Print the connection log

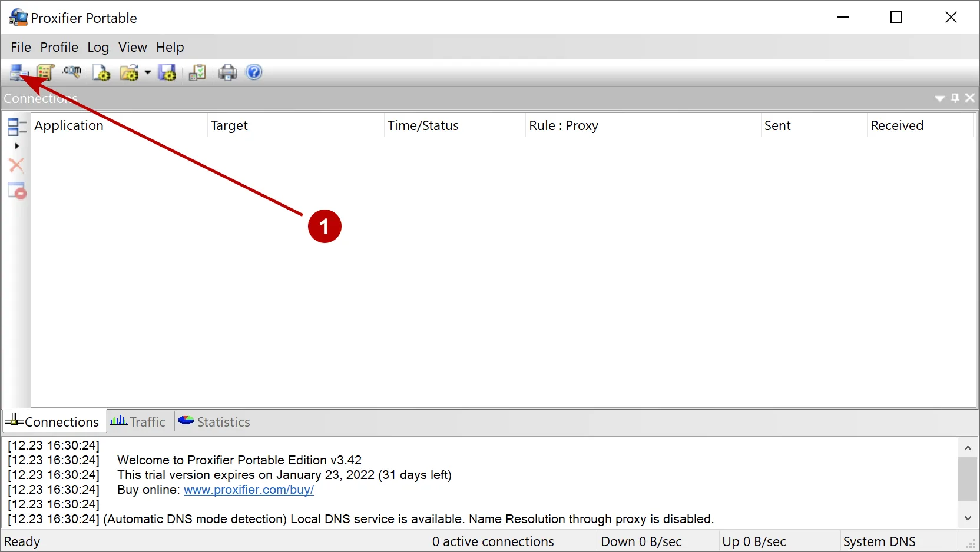pyautogui.click(x=228, y=72)
